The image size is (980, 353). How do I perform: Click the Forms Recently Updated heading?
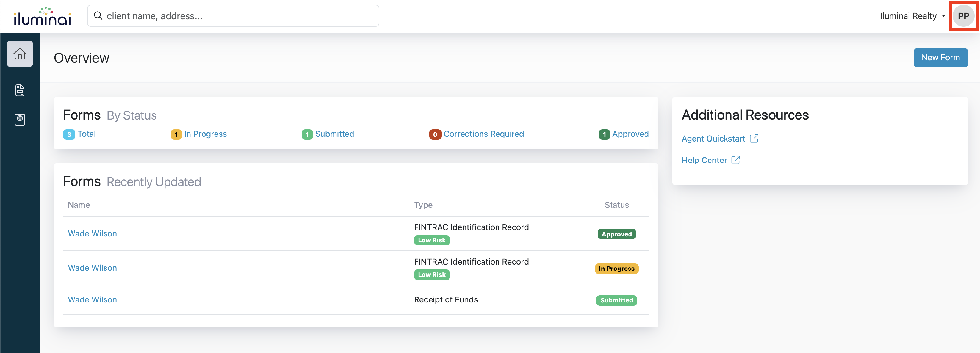(x=132, y=182)
